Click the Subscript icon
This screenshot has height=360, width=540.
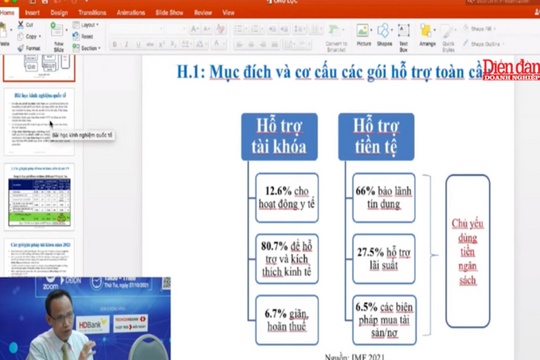coord(174,44)
